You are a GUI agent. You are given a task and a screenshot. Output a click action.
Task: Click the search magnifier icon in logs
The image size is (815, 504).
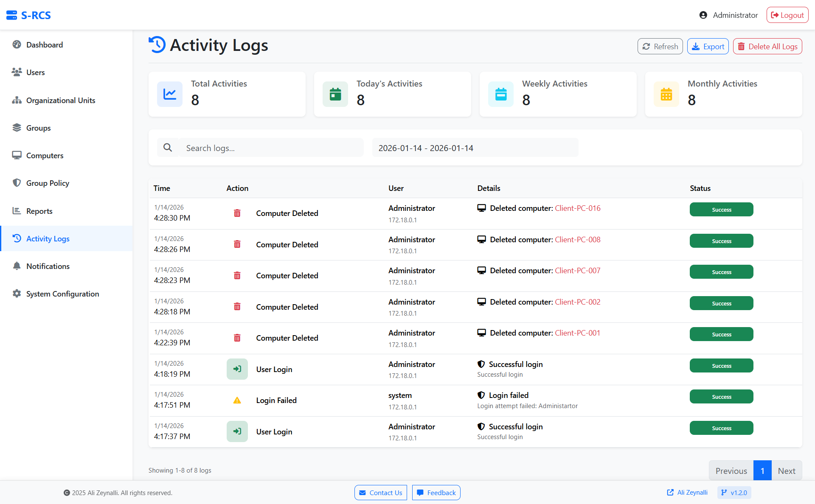pos(168,147)
